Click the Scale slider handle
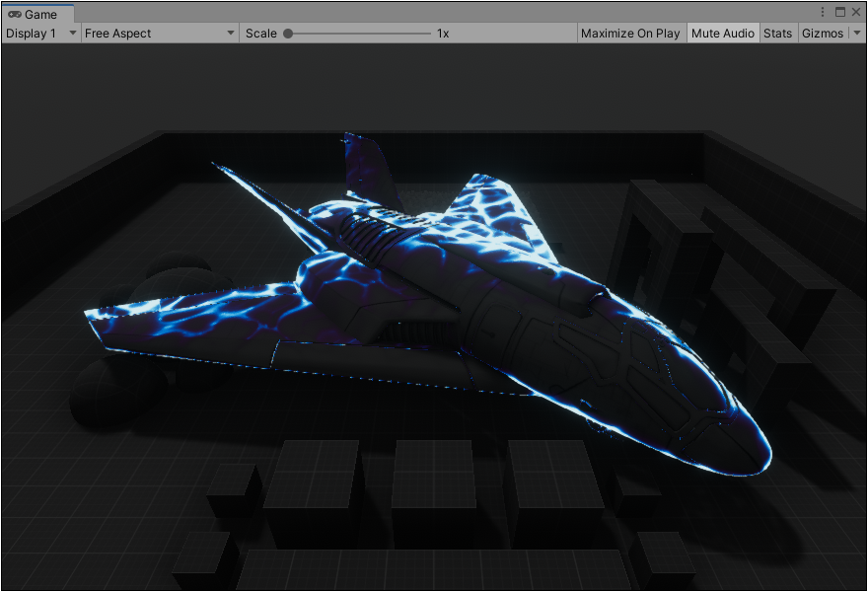868x592 pixels. [x=288, y=34]
